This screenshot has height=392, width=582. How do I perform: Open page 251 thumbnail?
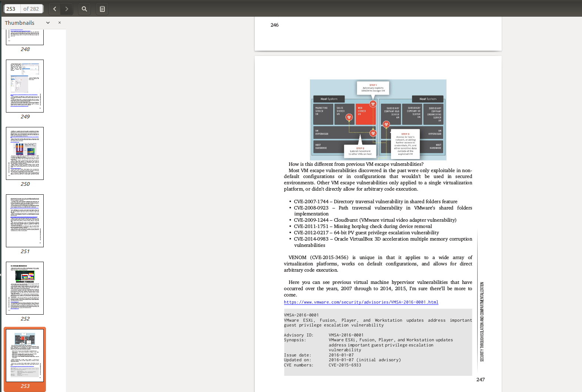coord(25,221)
